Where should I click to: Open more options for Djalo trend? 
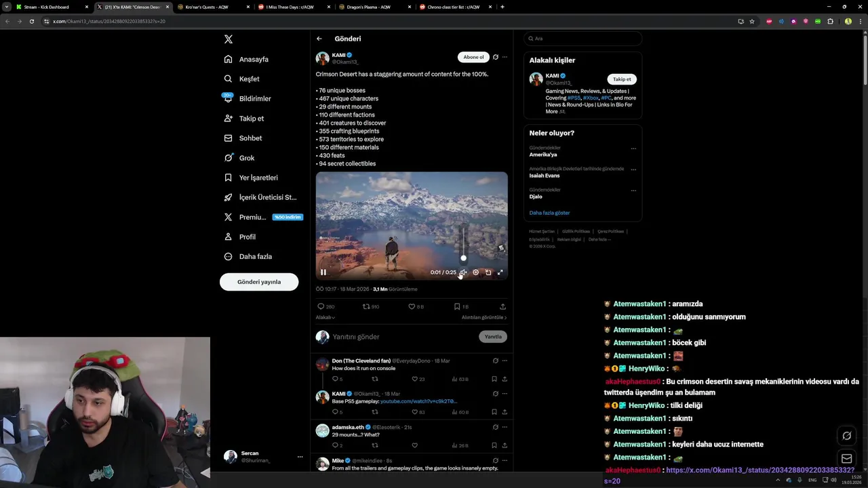(x=633, y=190)
